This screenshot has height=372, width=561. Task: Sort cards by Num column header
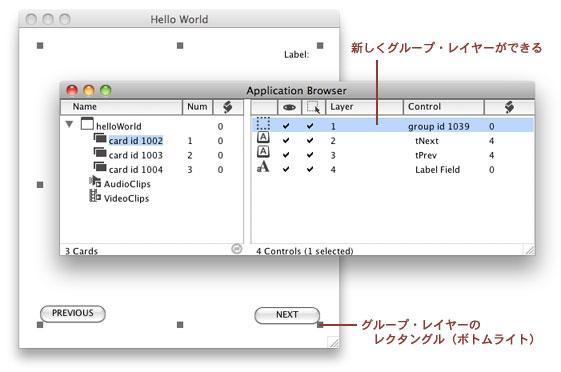coord(197,107)
